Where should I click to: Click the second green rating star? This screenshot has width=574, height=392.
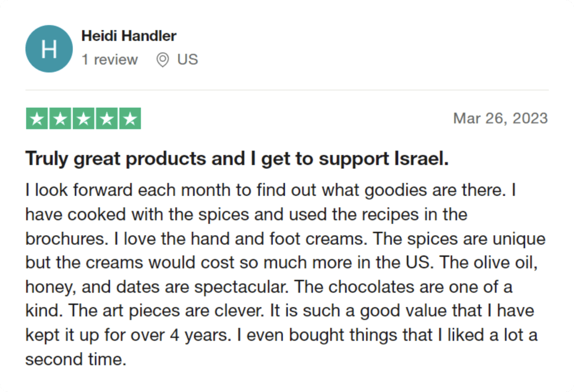click(x=60, y=118)
